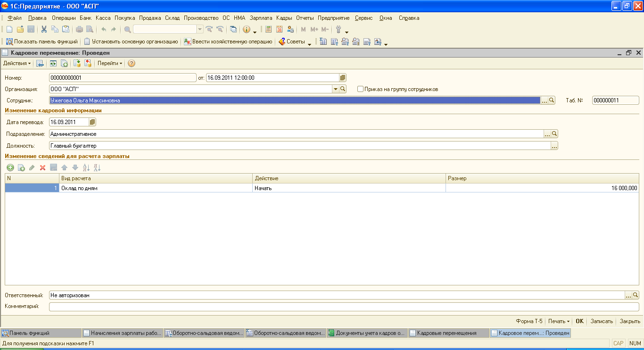Add a new row with green plus icon
Image resolution: width=644 pixels, height=350 pixels.
(x=10, y=167)
